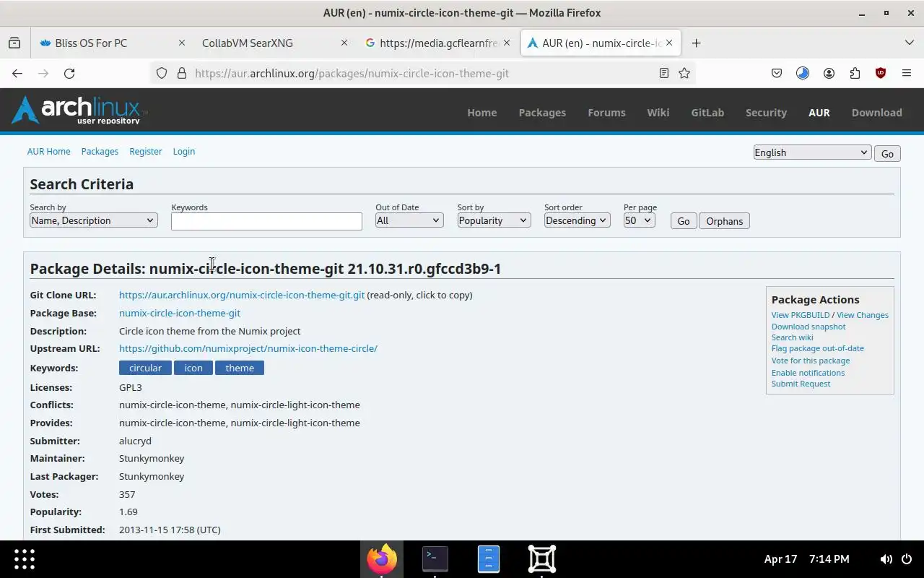This screenshot has width=924, height=578.
Task: Open the Home navigation item
Action: click(481, 113)
